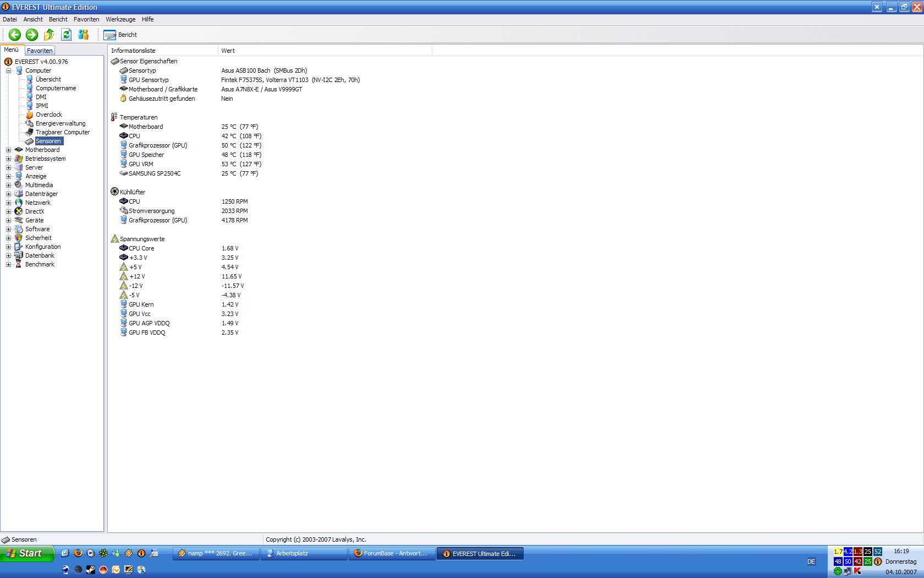Screen dimensions: 924x578
Task: Select the GPU FB VDDQ row
Action: (x=270, y=332)
